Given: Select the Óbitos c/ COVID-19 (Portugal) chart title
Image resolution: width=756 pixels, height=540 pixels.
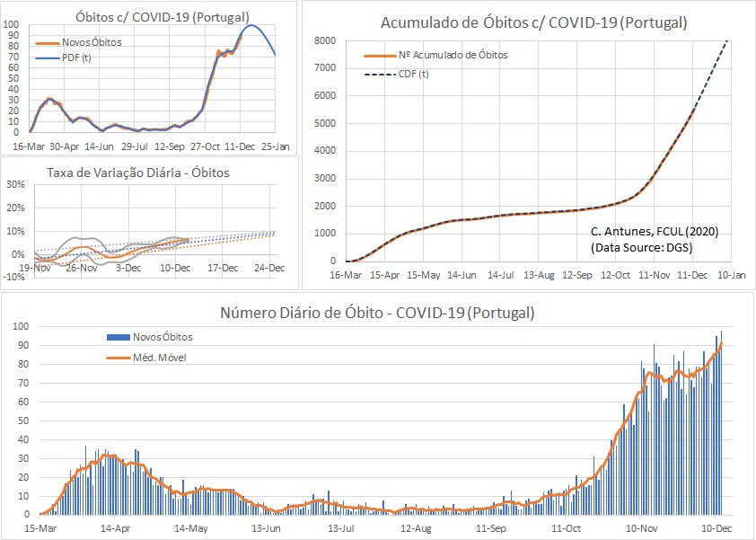Looking at the screenshot, I should click(151, 15).
